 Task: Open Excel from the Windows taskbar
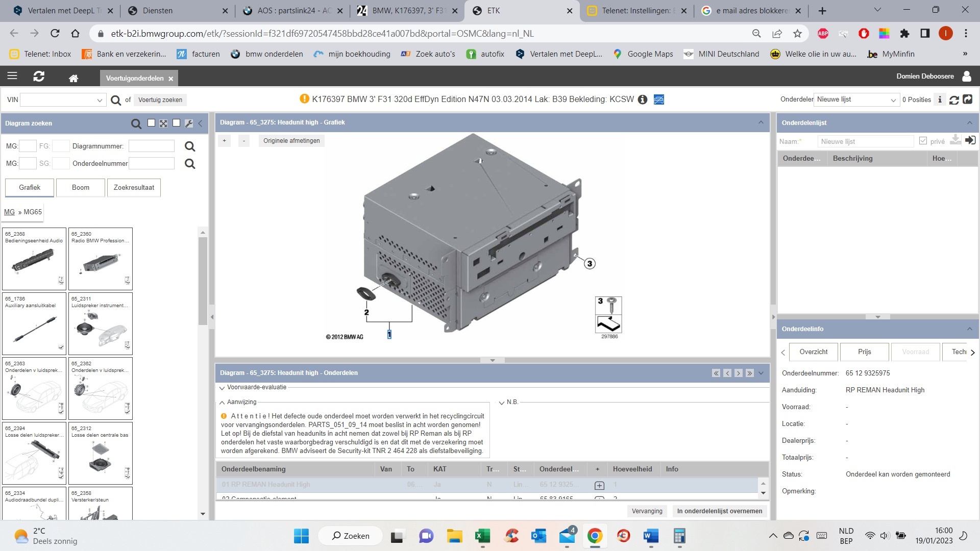pyautogui.click(x=482, y=536)
